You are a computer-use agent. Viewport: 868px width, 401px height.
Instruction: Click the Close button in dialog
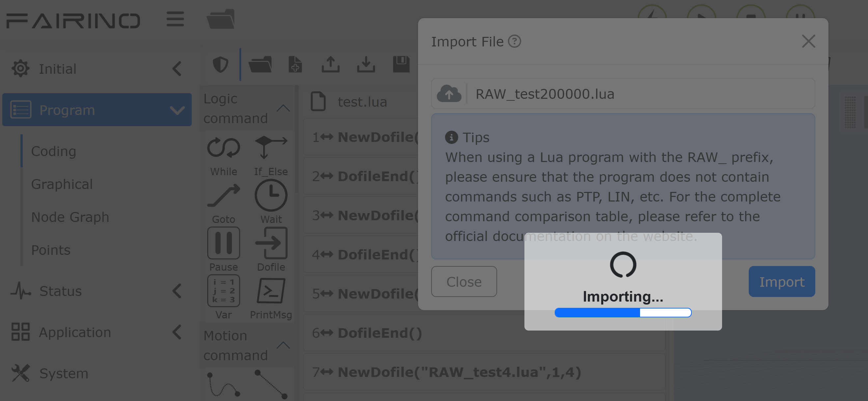(x=464, y=281)
